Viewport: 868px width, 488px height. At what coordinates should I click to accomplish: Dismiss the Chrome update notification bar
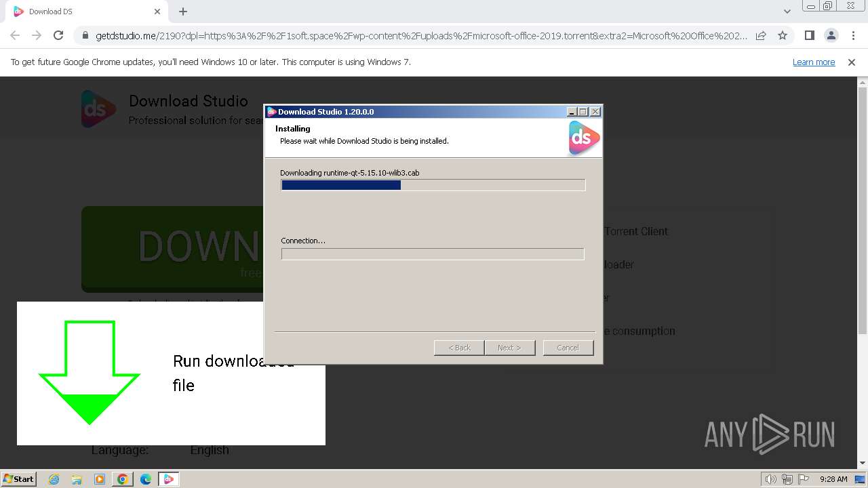point(852,62)
